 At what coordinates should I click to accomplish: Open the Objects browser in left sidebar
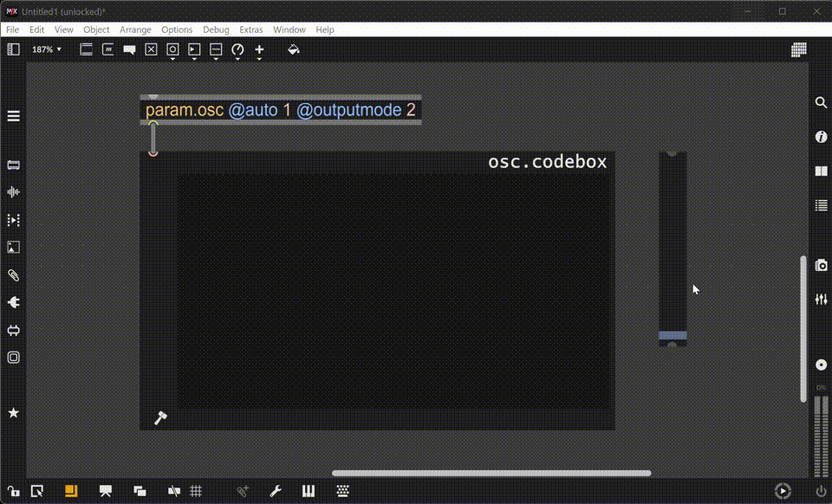[x=13, y=165]
